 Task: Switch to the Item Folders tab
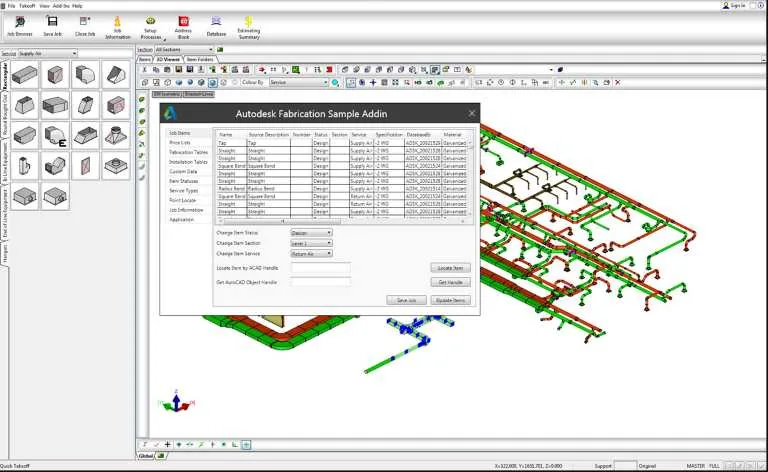click(200, 59)
